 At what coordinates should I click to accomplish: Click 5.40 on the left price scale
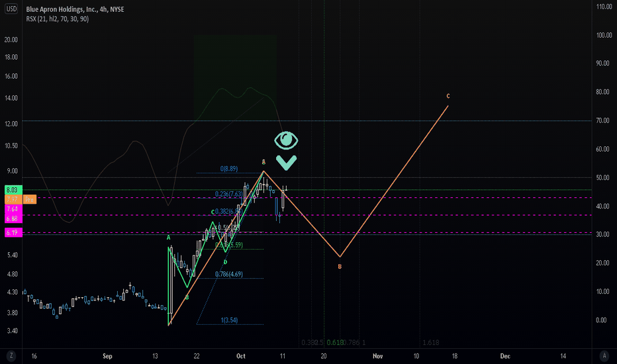pyautogui.click(x=12, y=255)
